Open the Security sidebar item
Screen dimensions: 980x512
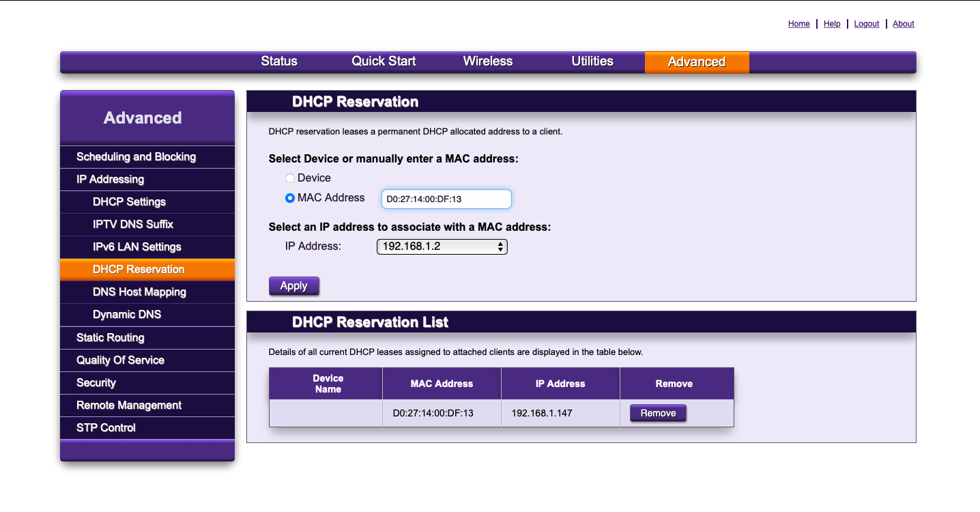click(96, 383)
